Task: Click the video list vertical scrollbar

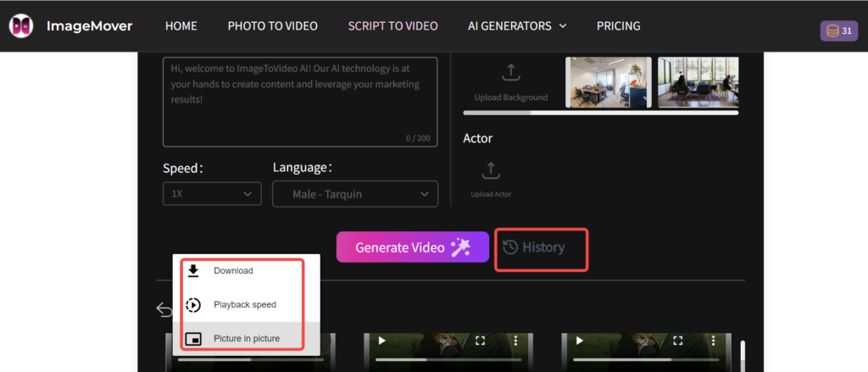Action: (743, 354)
